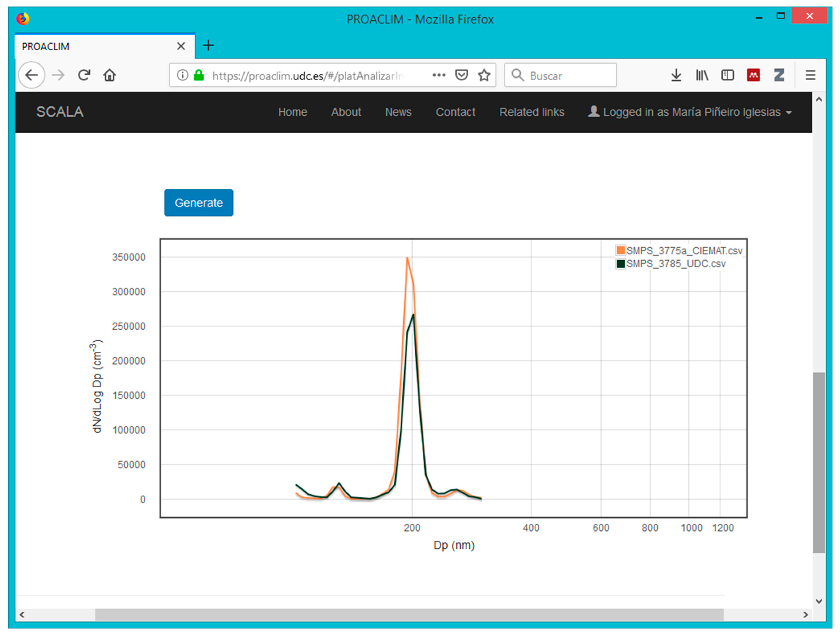Reload the current page
This screenshot has width=840, height=636.
(84, 75)
